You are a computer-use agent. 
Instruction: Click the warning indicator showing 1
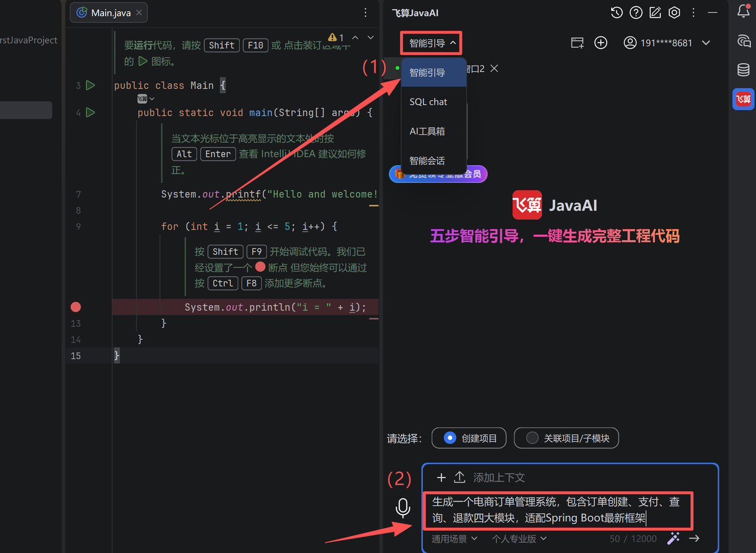336,37
